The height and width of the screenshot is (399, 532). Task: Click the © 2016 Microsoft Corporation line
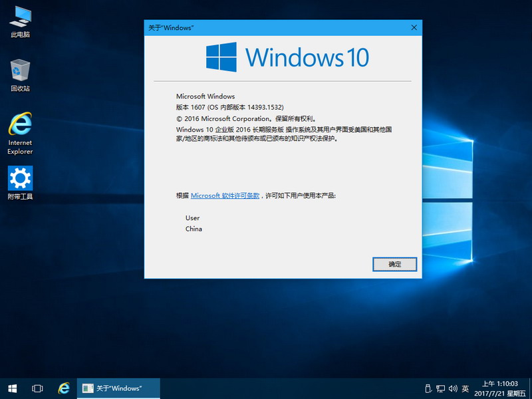(x=247, y=119)
